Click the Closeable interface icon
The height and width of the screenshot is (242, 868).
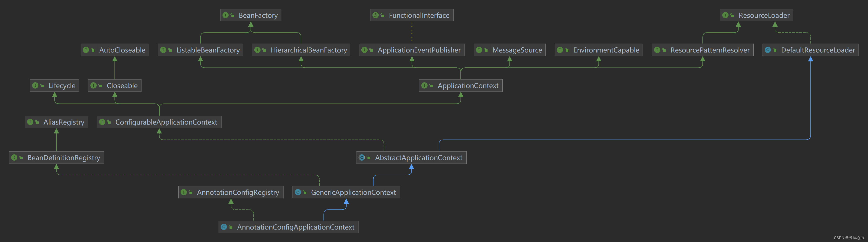93,85
